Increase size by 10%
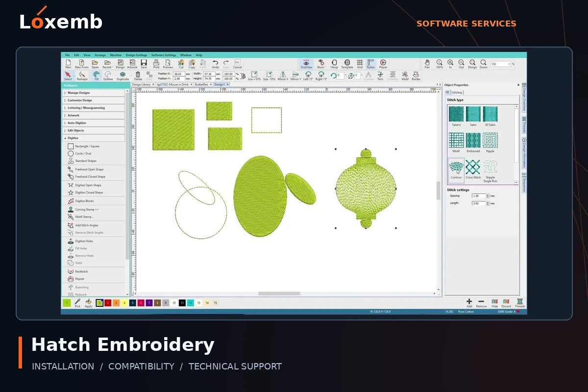This screenshot has width=588, height=392. pos(254,76)
